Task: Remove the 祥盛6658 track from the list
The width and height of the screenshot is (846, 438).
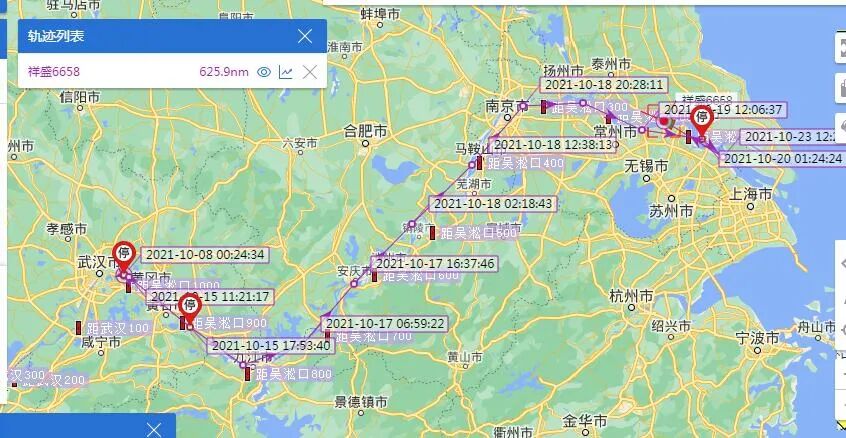Action: (x=310, y=72)
